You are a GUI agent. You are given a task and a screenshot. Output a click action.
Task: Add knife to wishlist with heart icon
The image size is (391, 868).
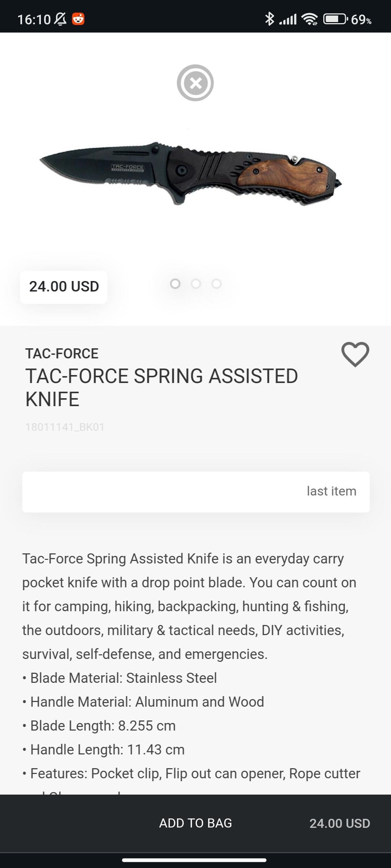coord(355,354)
